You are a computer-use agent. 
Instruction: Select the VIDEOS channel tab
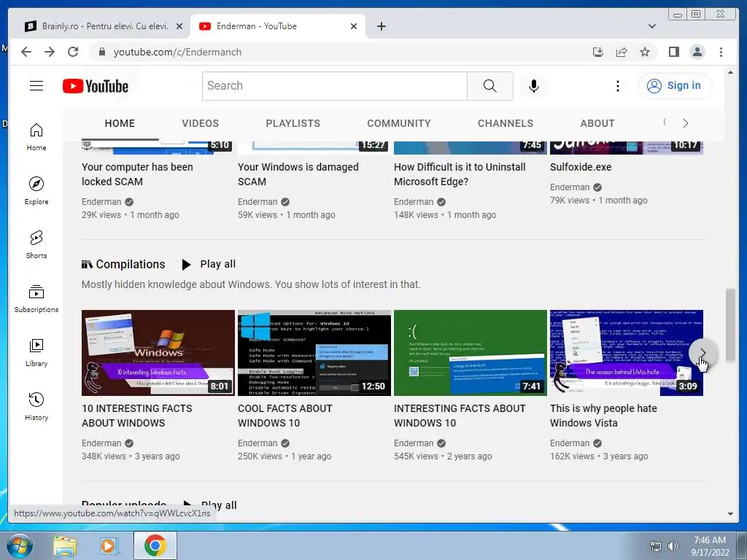(x=200, y=123)
